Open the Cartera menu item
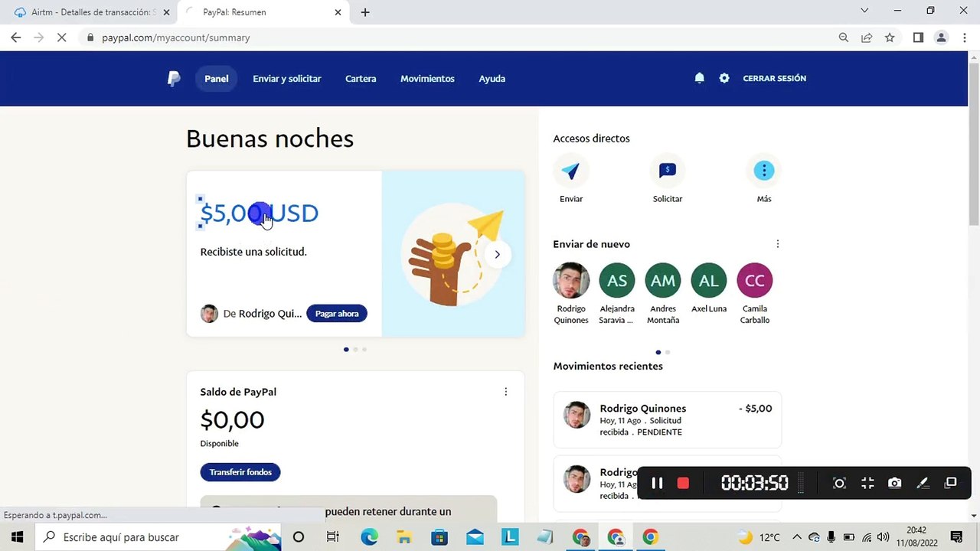The height and width of the screenshot is (551, 980). pos(361,78)
